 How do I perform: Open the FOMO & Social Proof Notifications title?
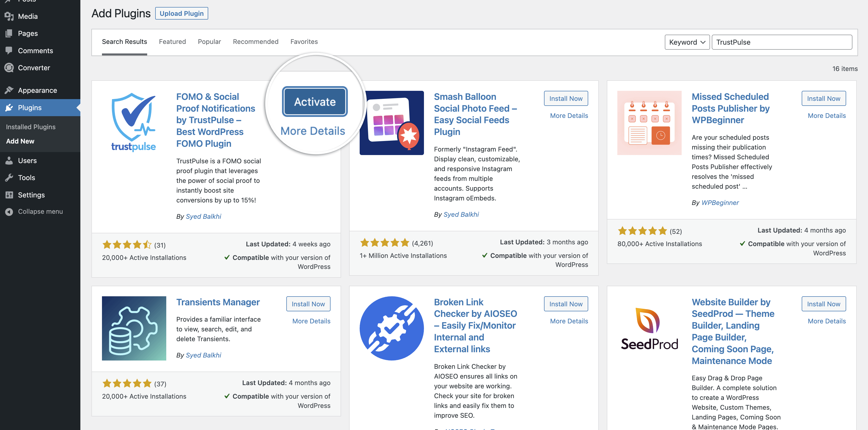(216, 120)
